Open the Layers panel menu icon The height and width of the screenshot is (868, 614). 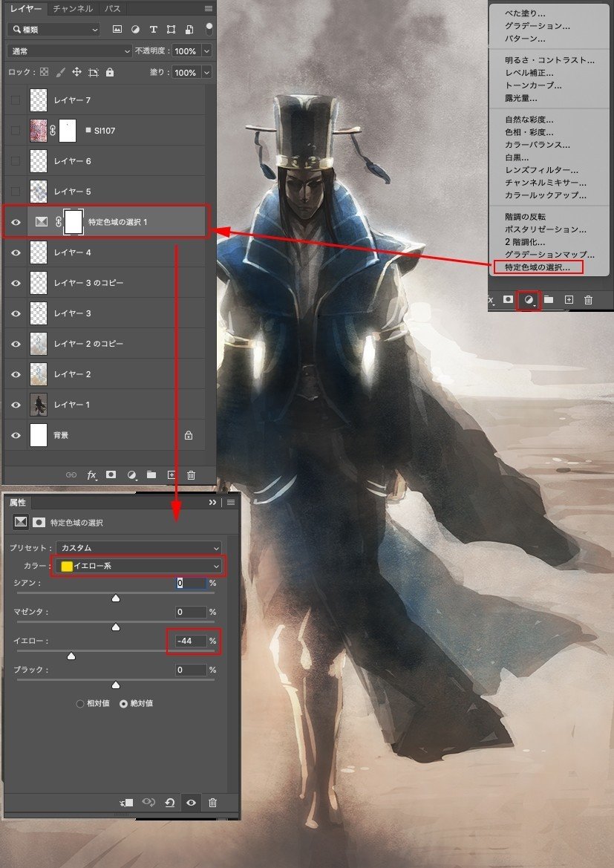(x=208, y=8)
